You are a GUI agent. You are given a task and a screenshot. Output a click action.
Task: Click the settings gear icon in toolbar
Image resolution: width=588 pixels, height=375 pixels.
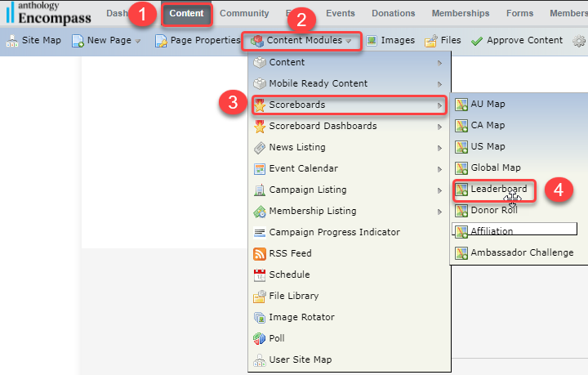[579, 41]
